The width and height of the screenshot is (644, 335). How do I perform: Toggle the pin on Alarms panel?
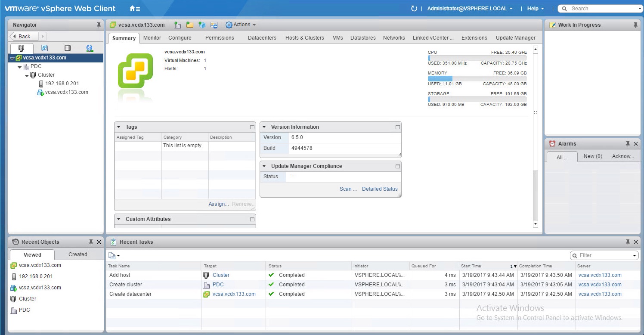coord(628,144)
